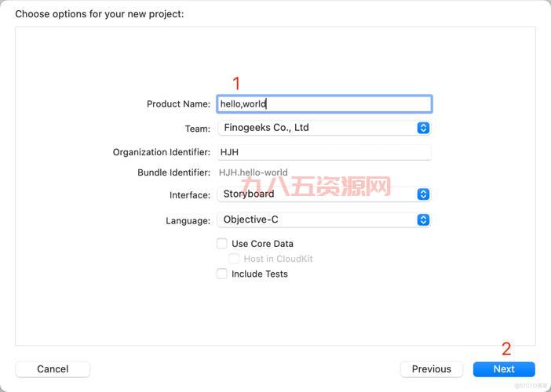Click the Product Name label
The image size is (551, 392).
[178, 103]
